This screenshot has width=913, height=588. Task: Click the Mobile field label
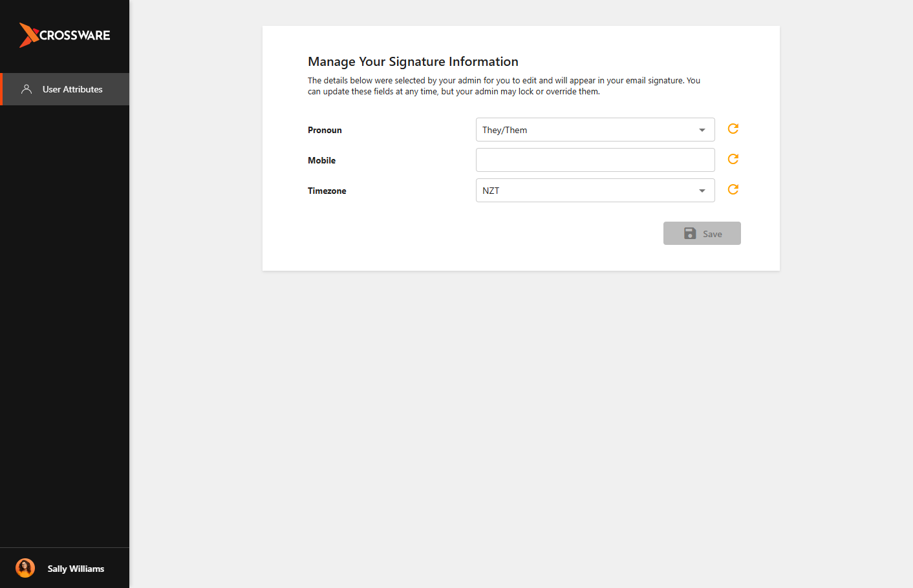click(321, 160)
